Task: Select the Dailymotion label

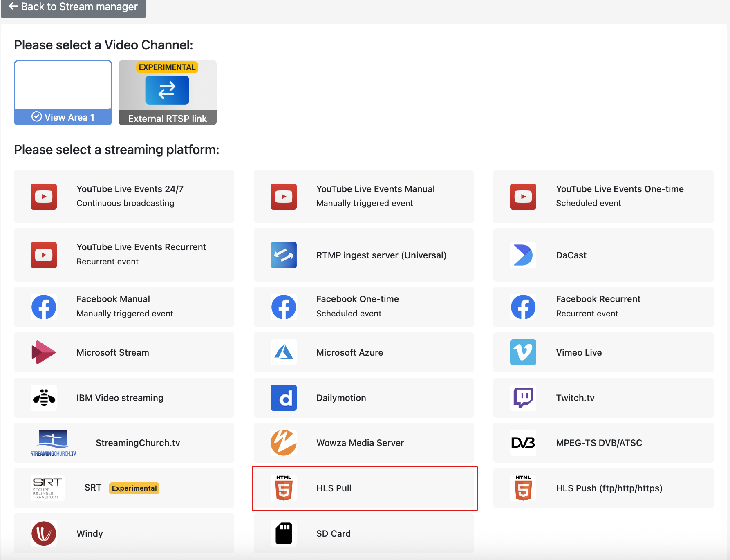Action: (341, 398)
